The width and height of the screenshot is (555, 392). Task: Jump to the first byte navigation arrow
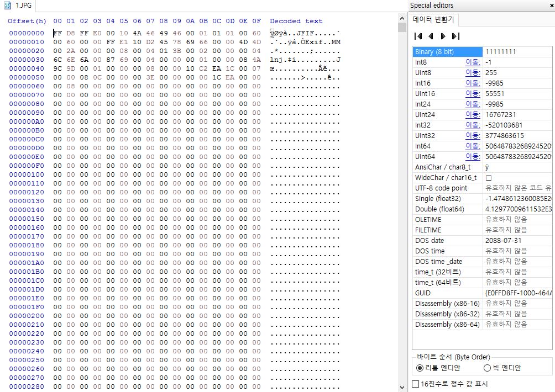pos(418,36)
